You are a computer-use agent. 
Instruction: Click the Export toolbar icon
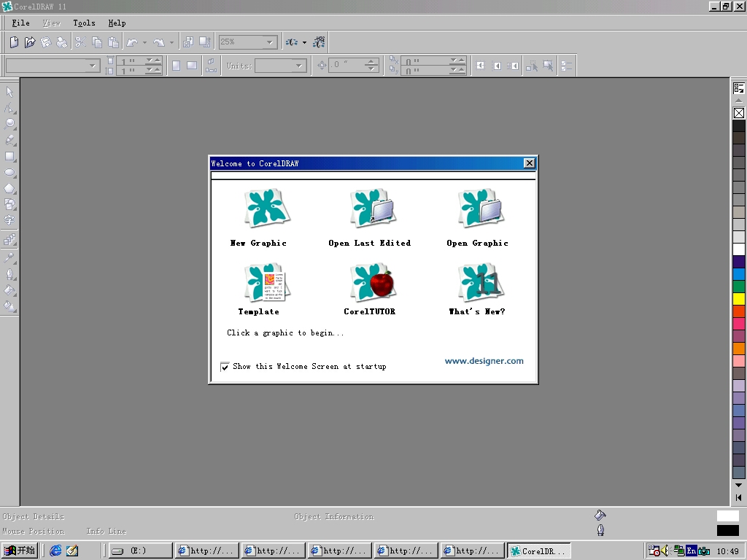pos(205,42)
